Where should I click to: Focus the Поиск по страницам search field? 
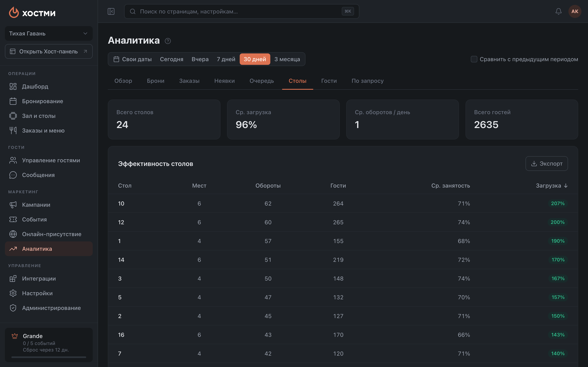click(x=242, y=11)
